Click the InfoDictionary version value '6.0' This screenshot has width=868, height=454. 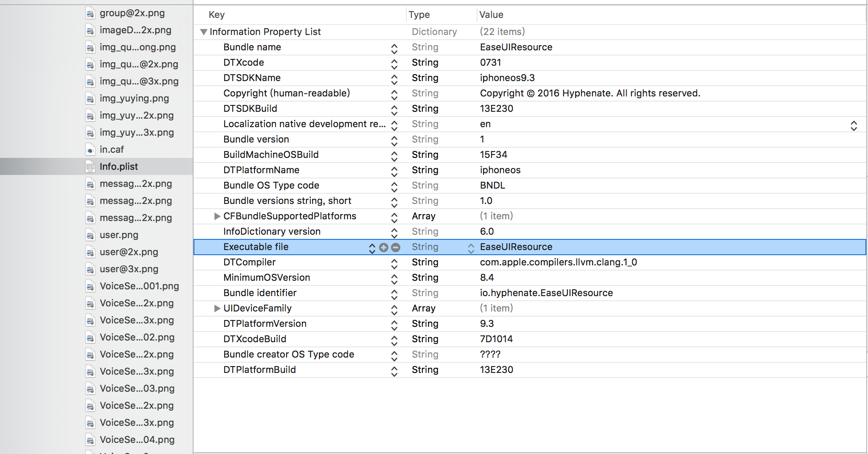coord(486,231)
